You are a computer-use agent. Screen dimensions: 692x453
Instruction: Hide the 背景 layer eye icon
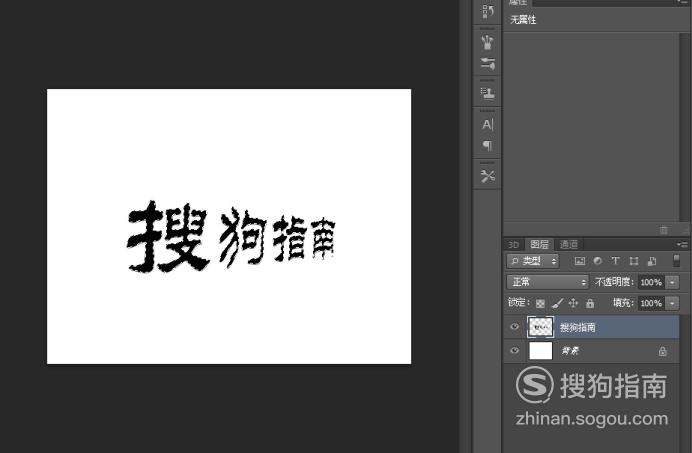[515, 351]
